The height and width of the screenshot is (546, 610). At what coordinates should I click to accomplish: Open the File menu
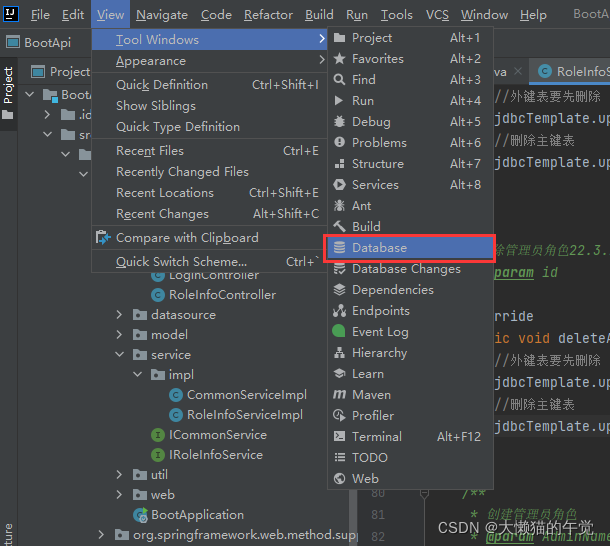coord(40,15)
